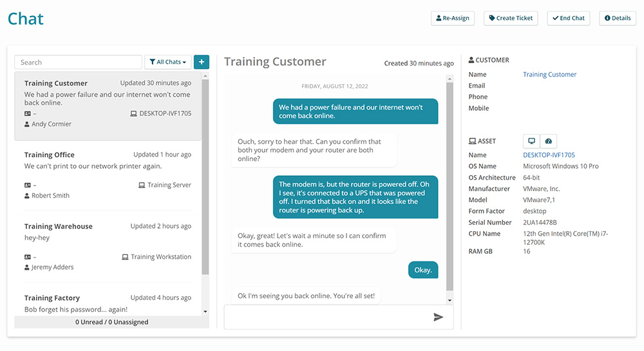Open chat Details
Screen dimensions: 644x351
point(618,18)
